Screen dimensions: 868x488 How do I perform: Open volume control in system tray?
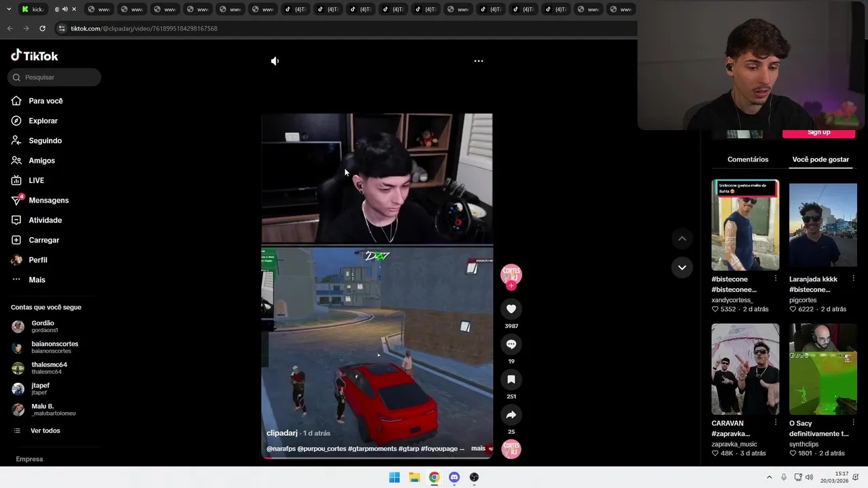click(x=809, y=477)
